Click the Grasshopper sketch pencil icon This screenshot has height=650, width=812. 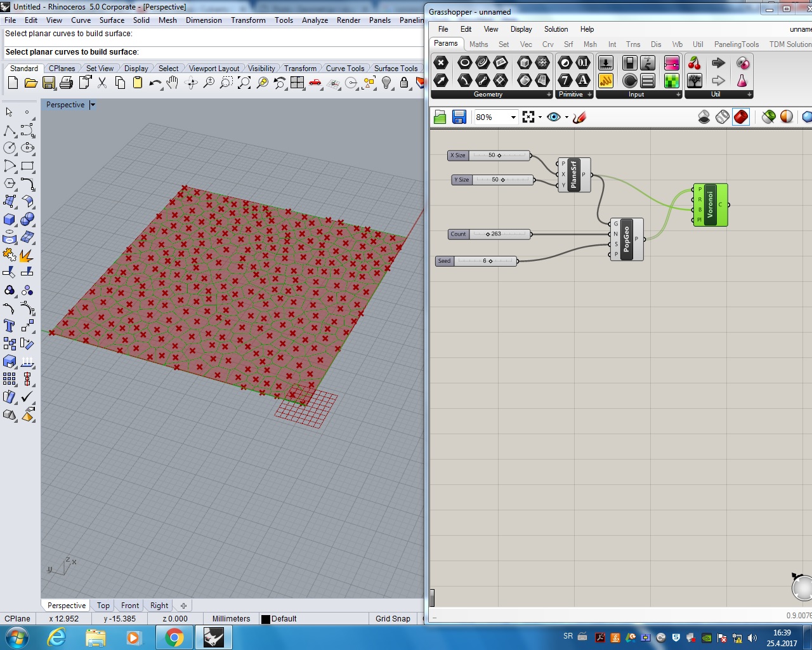pyautogui.click(x=580, y=117)
